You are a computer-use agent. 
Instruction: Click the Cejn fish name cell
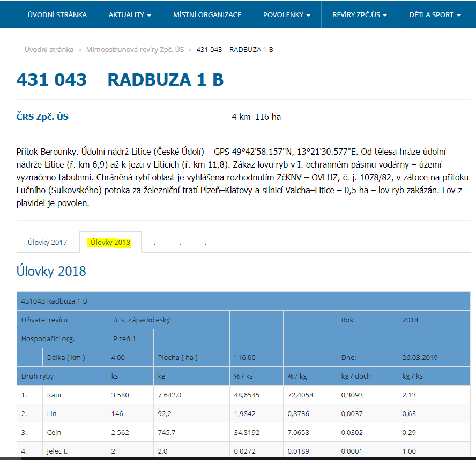54,432
